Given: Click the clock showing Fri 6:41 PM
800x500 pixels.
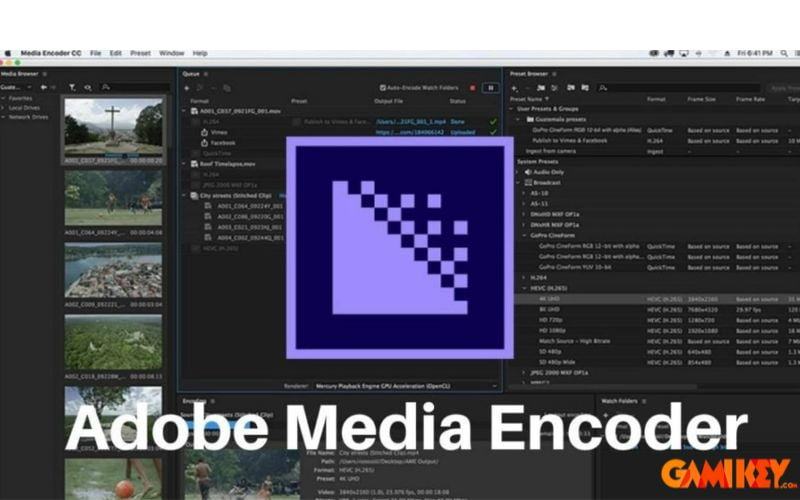Looking at the screenshot, I should click(x=755, y=53).
